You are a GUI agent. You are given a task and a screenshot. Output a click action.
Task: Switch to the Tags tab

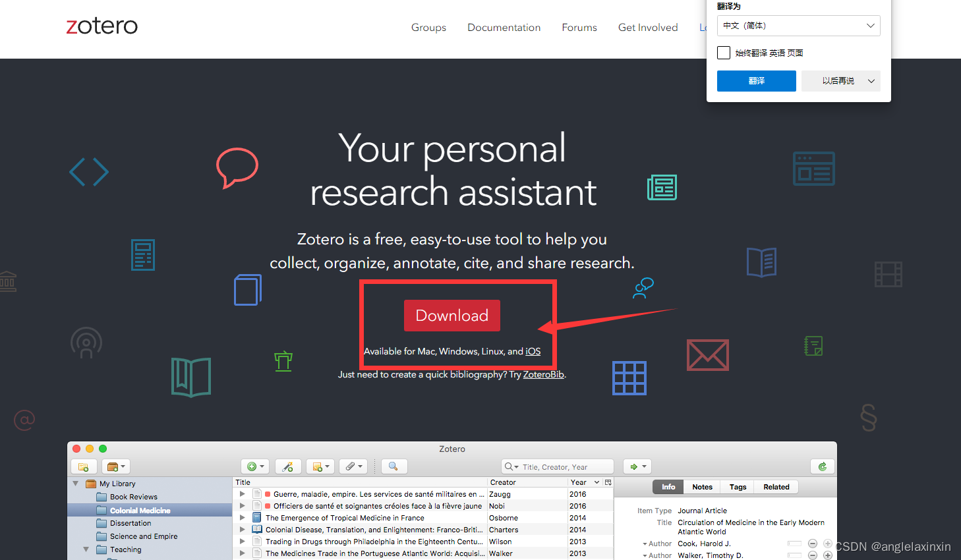click(738, 487)
